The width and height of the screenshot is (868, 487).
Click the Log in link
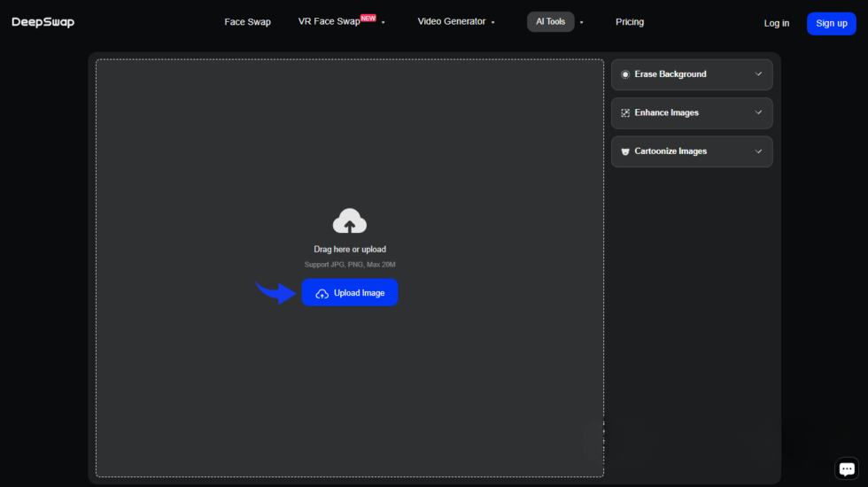[776, 24]
